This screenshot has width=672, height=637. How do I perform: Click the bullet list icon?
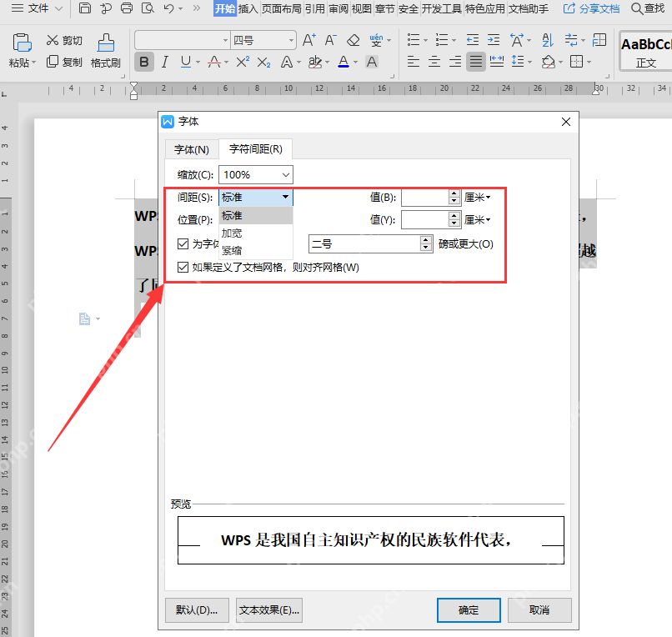coord(414,40)
